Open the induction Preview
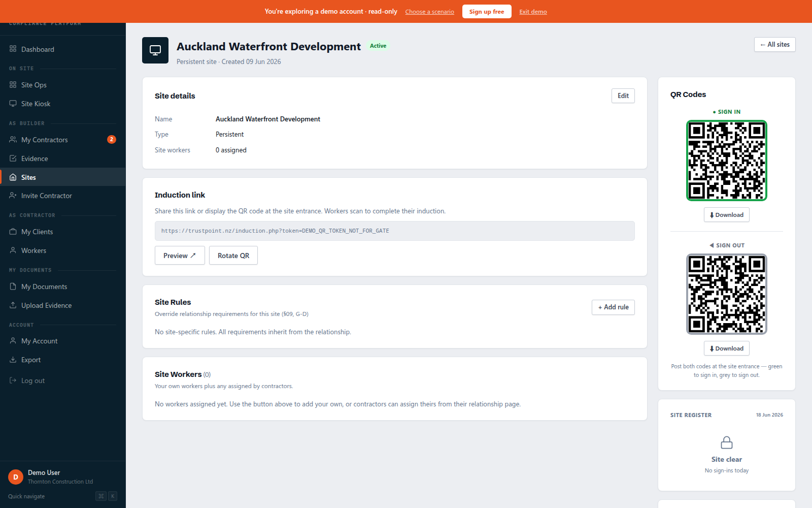 180,256
